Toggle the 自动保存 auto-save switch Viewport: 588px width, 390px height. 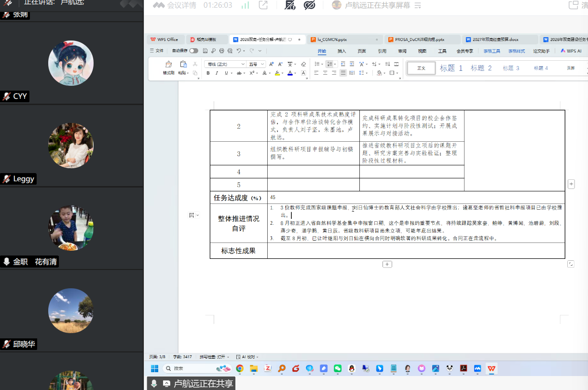tap(193, 51)
